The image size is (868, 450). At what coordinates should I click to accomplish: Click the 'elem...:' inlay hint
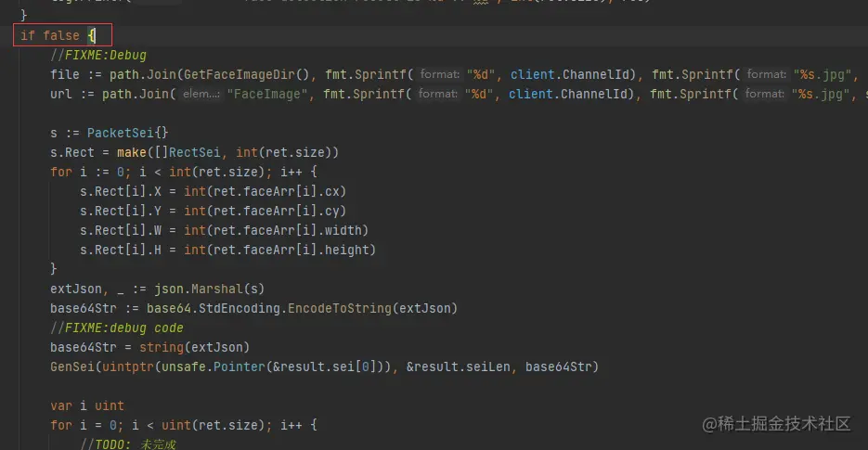coord(201,94)
